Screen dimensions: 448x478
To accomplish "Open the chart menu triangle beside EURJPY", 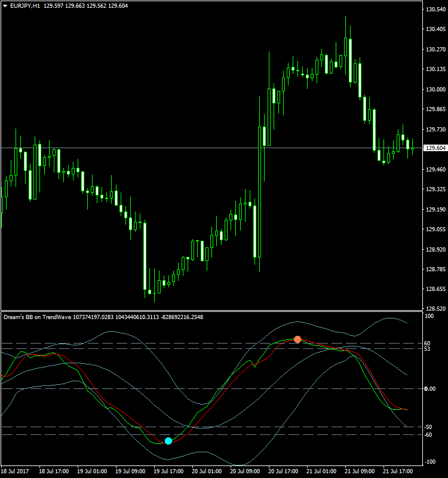I will click(5, 6).
